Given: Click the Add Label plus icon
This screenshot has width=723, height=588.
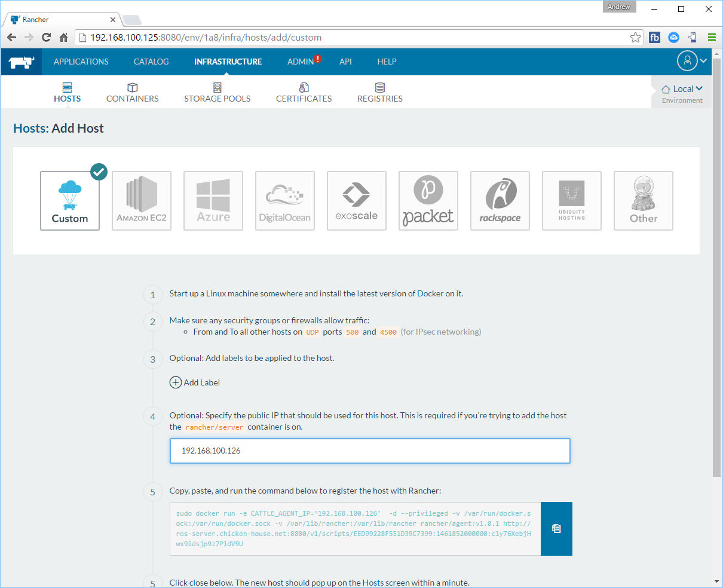Looking at the screenshot, I should [176, 382].
